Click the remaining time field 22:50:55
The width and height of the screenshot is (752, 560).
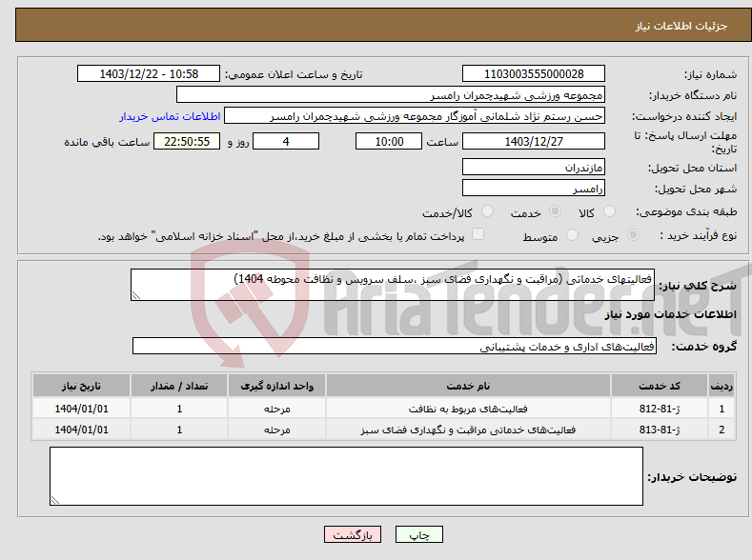187,141
